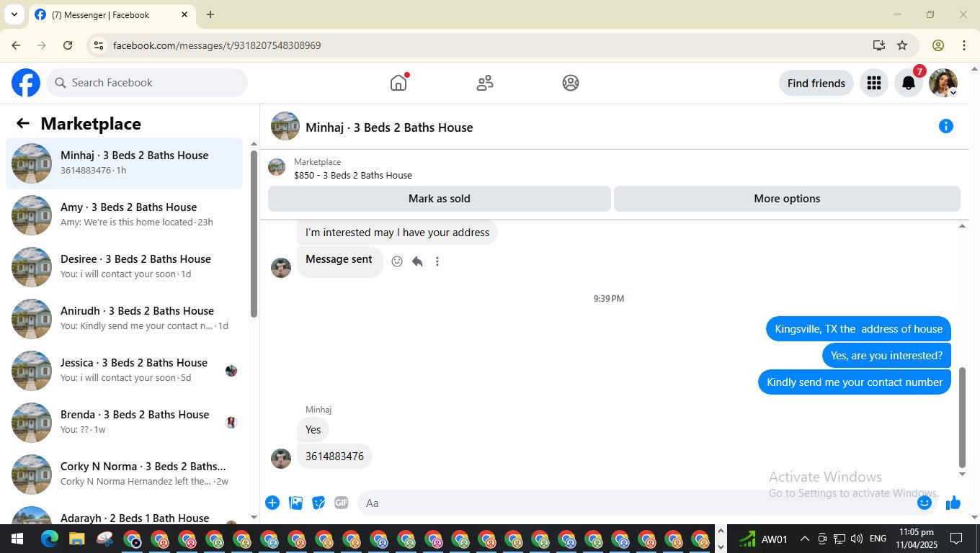Viewport: 980px width, 553px height.
Task: Open the account menu on profile picture
Action: tap(943, 83)
